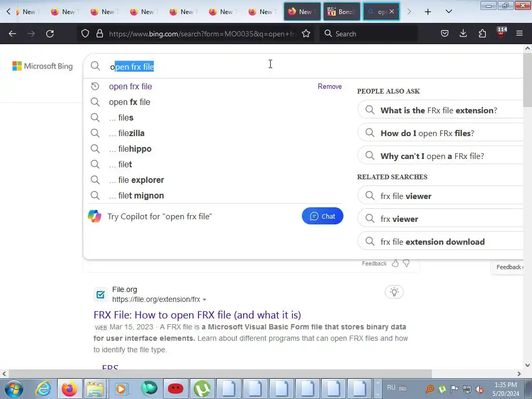532x399 pixels.
Task: Start Copilot Chat button
Action: pos(322,216)
